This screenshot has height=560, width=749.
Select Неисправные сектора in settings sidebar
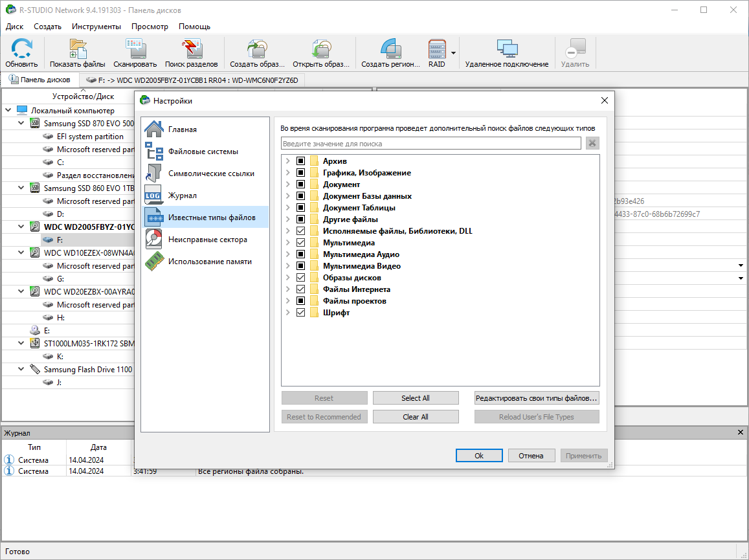[x=207, y=240]
